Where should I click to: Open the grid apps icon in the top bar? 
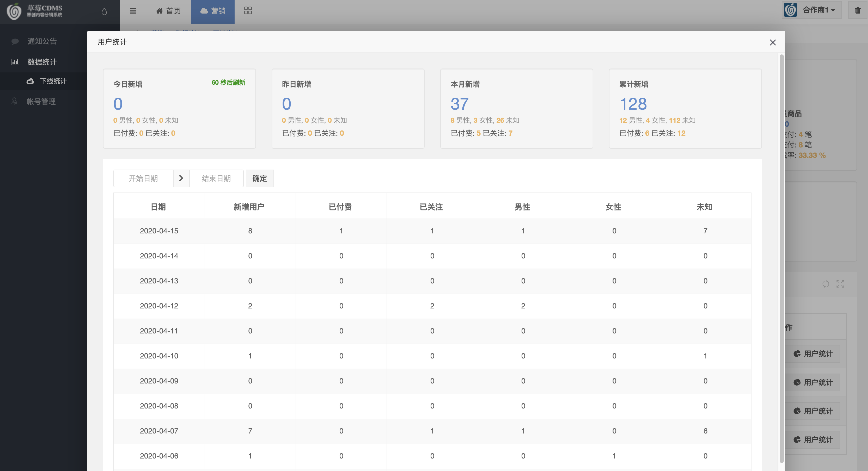(x=248, y=11)
